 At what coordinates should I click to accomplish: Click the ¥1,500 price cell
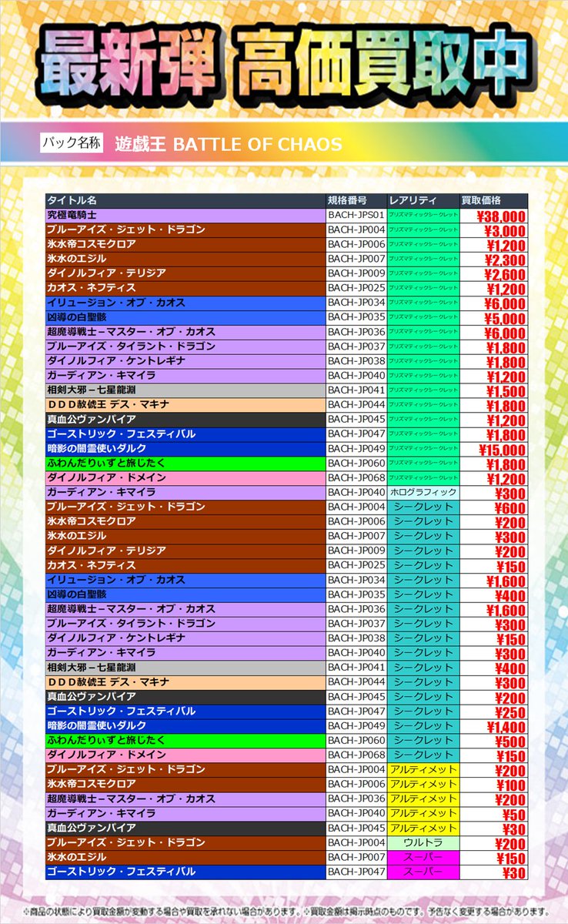coord(493,390)
